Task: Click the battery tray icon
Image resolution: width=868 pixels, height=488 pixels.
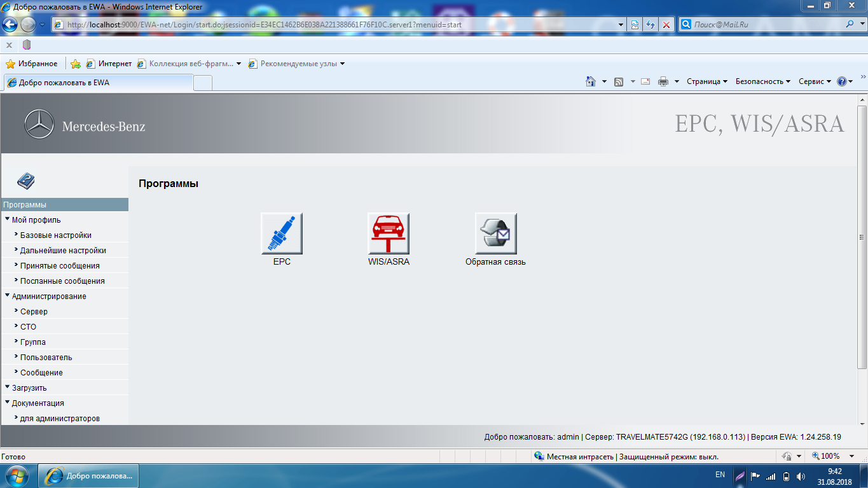Action: [786, 476]
